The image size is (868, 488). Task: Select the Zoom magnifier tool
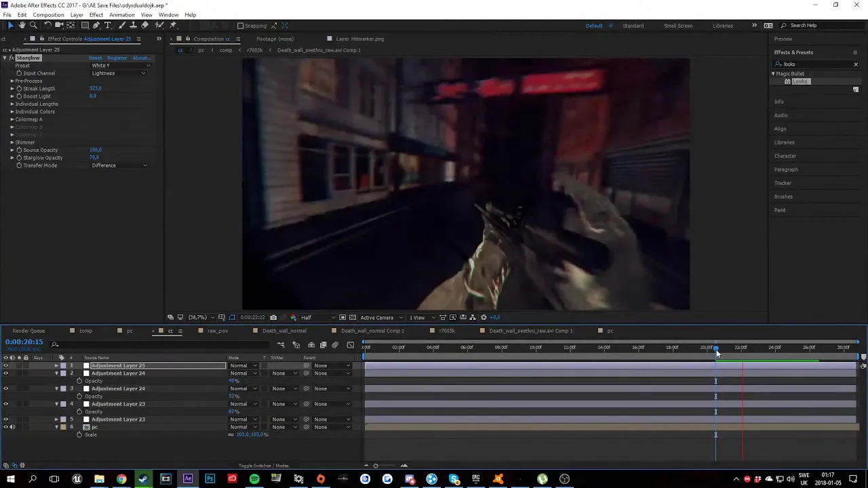pyautogui.click(x=33, y=25)
